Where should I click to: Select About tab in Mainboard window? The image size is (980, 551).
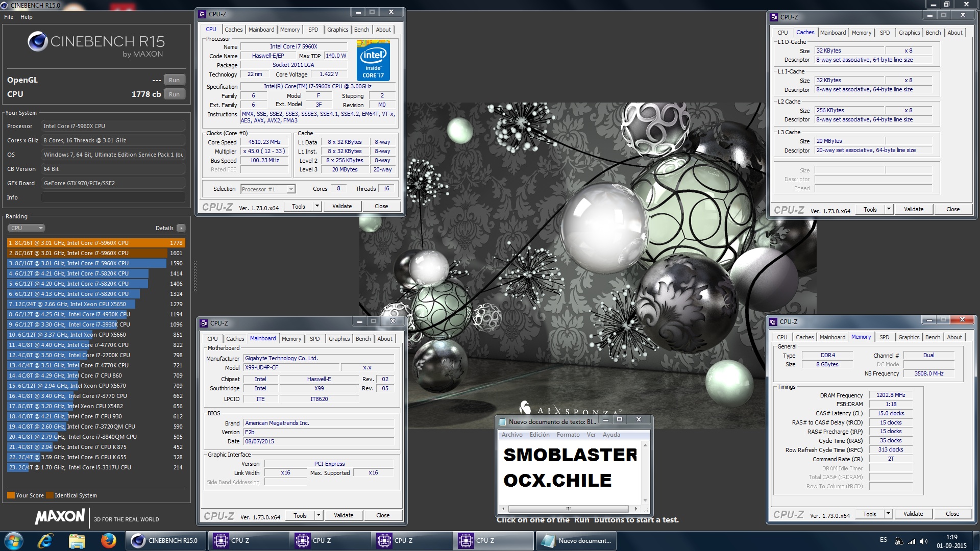[x=385, y=339]
